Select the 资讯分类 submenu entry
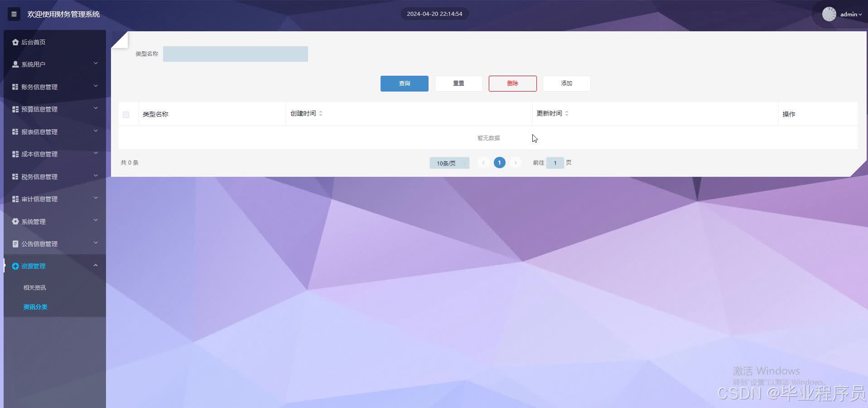This screenshot has height=408, width=868. point(35,307)
